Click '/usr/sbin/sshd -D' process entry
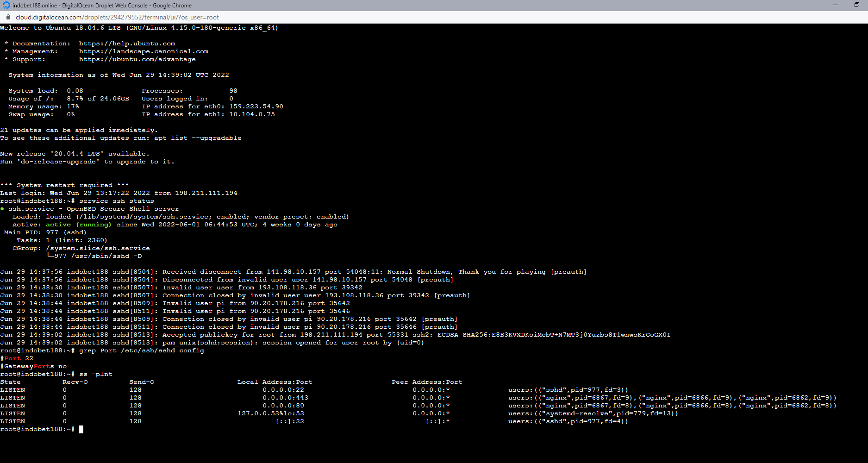868x463 pixels. tap(106, 256)
